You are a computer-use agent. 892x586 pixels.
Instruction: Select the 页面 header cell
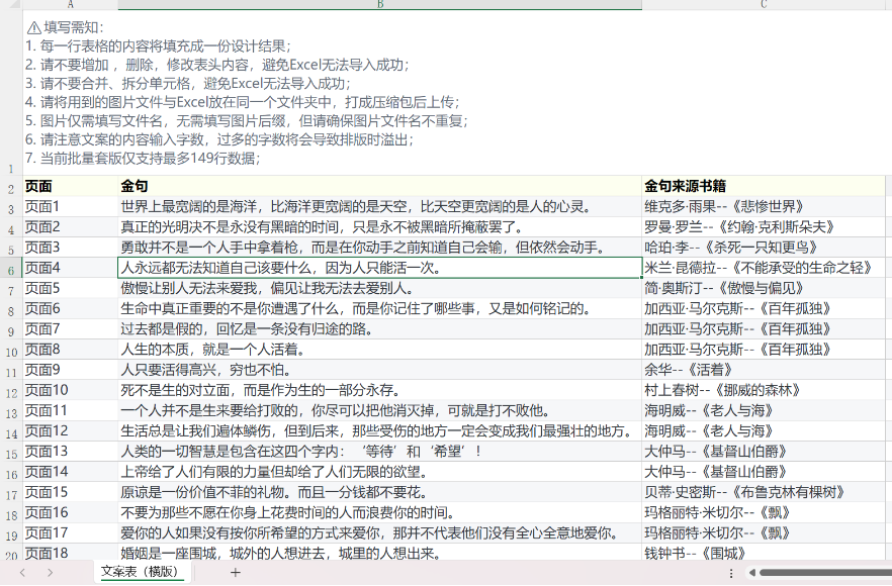[x=70, y=186]
